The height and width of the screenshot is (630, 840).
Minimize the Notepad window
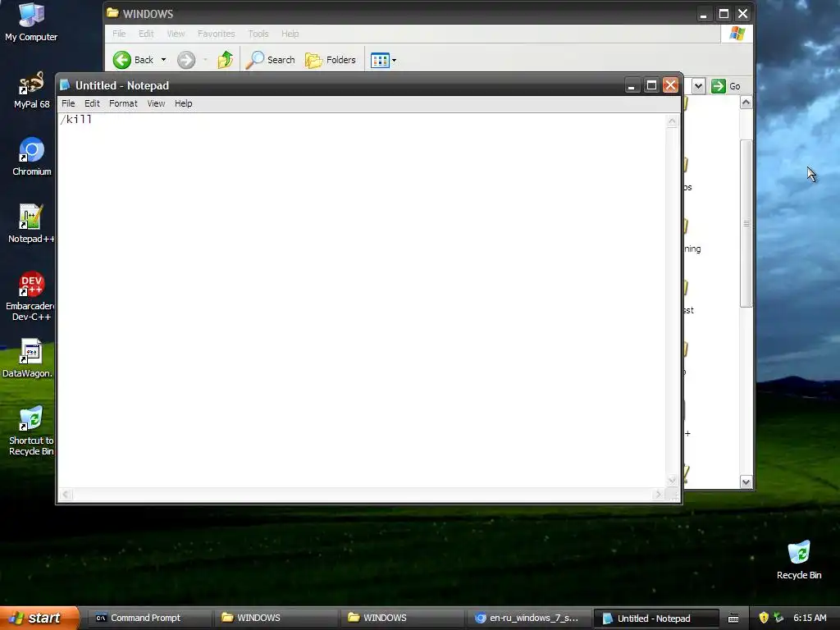[632, 85]
